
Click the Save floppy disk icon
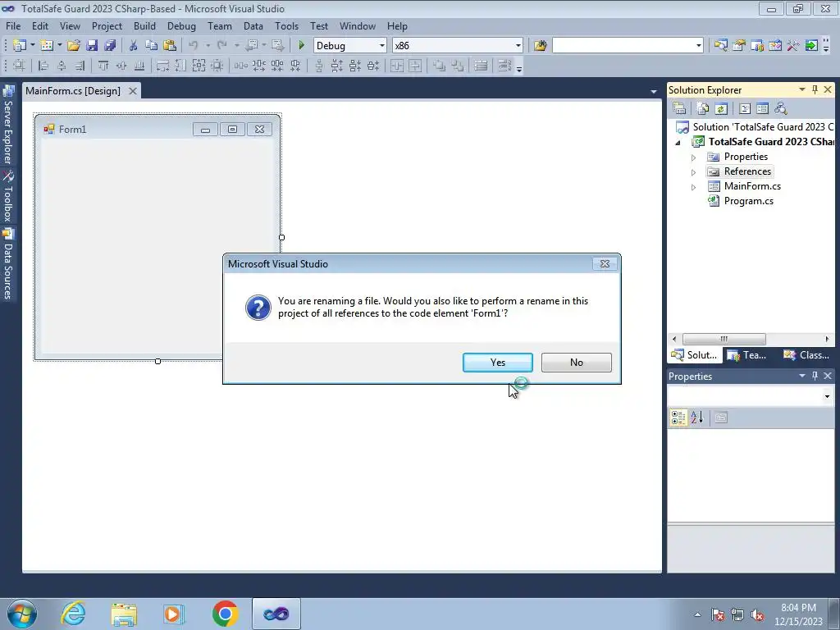[x=92, y=46]
